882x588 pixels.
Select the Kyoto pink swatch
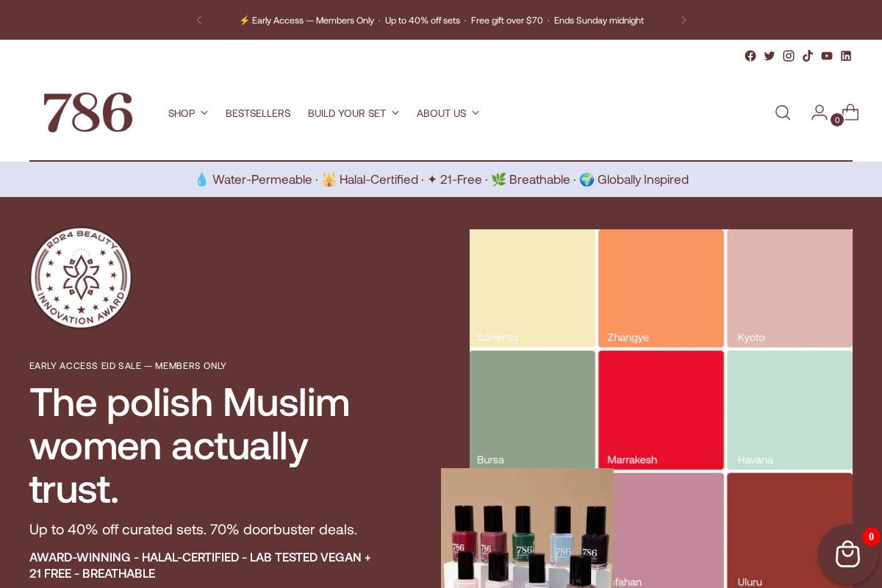tap(789, 288)
